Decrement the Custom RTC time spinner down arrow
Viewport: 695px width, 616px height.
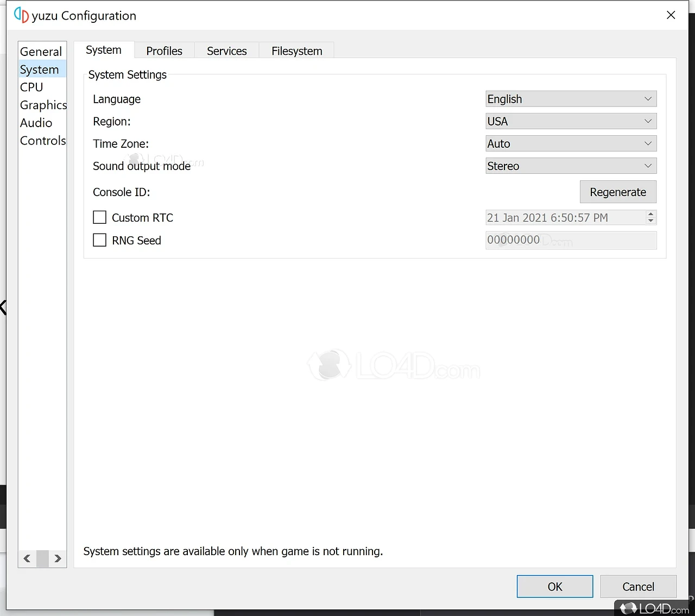(650, 221)
